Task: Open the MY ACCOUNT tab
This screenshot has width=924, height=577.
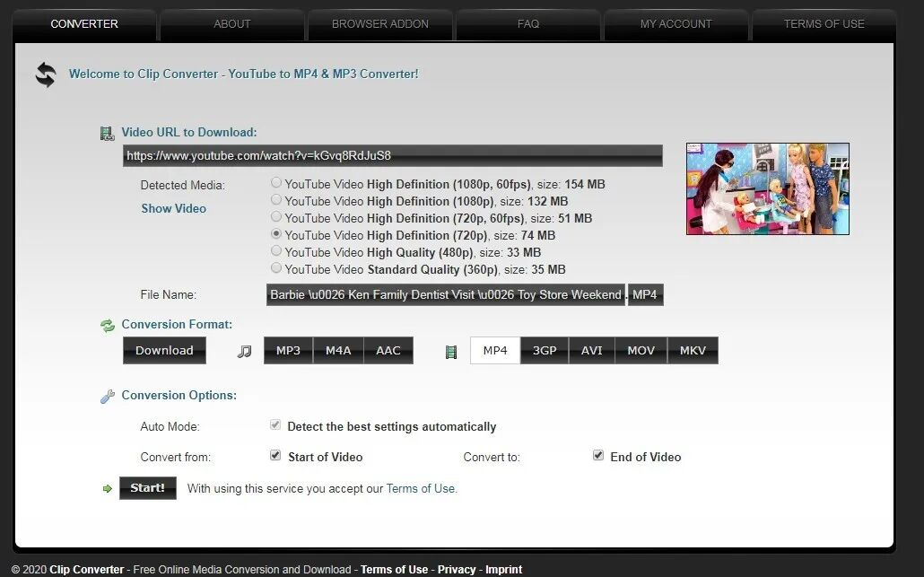Action: tap(676, 24)
